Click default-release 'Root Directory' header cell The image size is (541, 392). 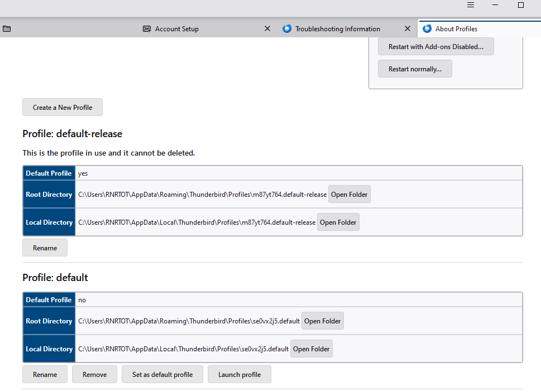point(49,194)
